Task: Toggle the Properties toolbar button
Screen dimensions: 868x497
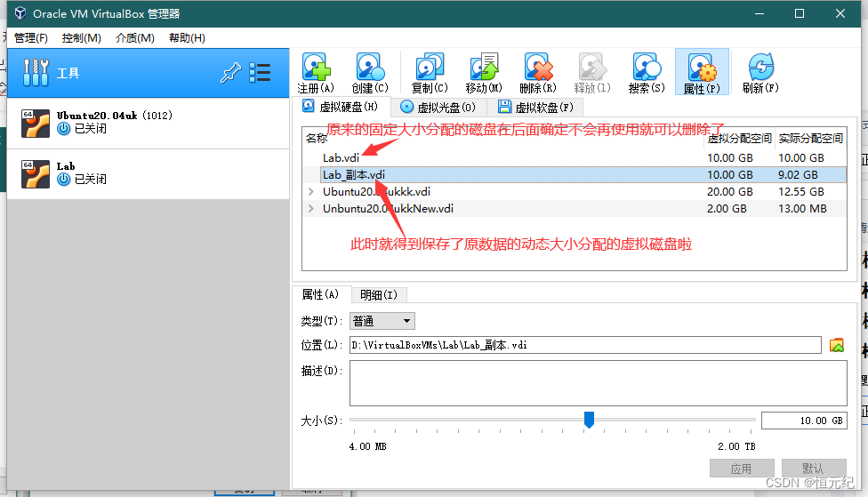Action: point(702,73)
